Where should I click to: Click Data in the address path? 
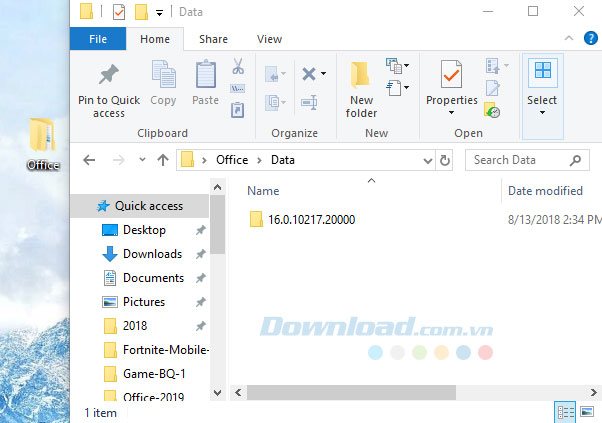pos(283,160)
